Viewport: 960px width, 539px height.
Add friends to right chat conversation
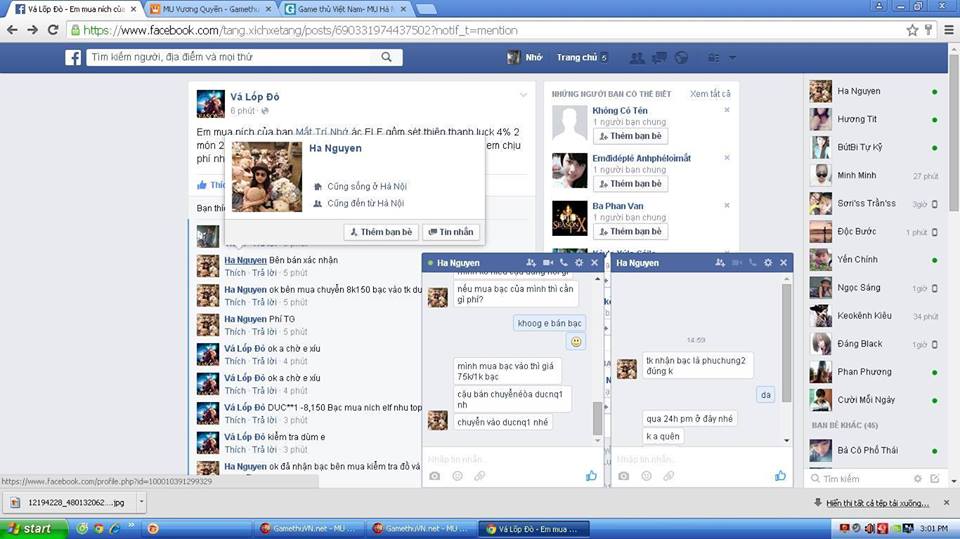pos(720,263)
